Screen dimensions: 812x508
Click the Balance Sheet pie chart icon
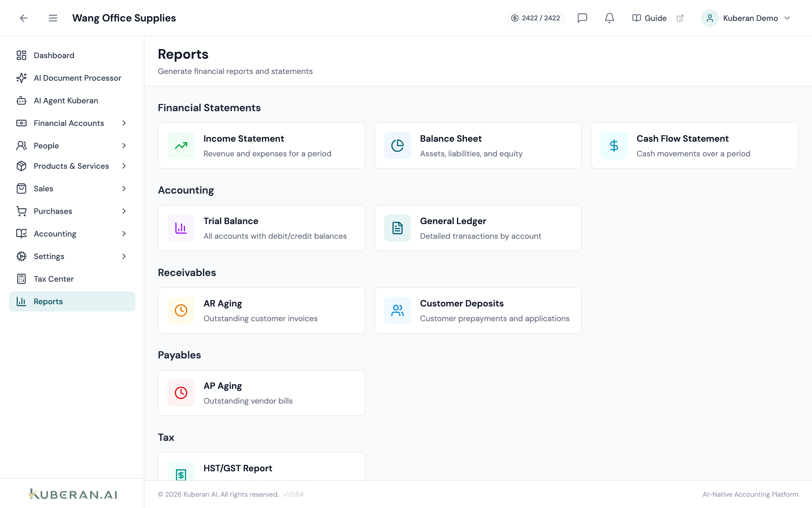point(397,145)
